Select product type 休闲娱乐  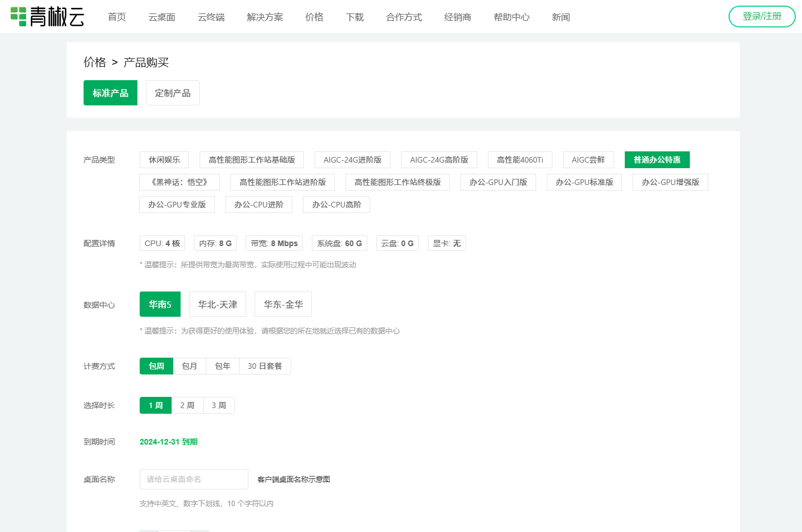(164, 160)
